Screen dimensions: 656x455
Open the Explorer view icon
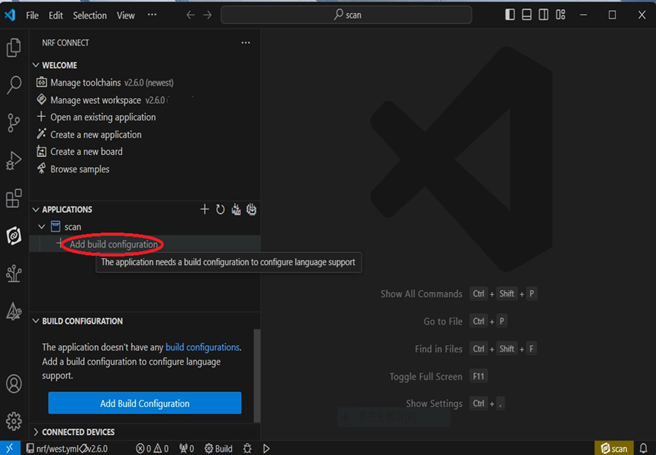coord(14,48)
